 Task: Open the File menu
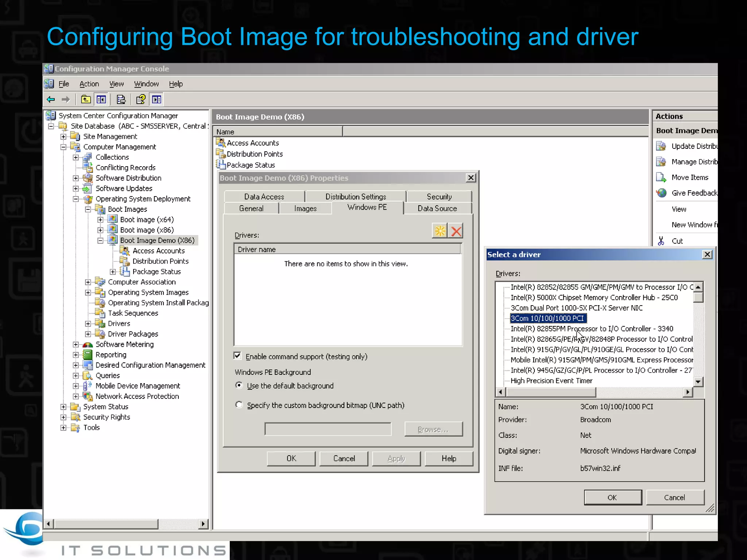[64, 84]
